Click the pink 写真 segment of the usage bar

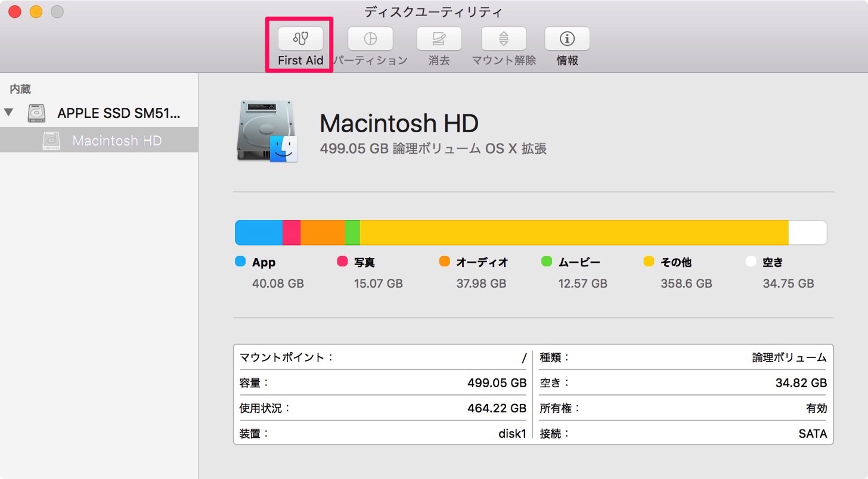click(x=292, y=232)
